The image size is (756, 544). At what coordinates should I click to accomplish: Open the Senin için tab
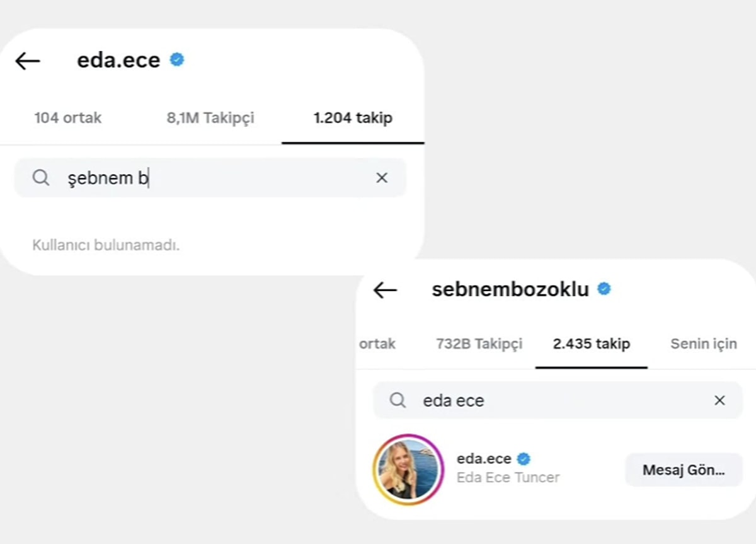pyautogui.click(x=703, y=344)
